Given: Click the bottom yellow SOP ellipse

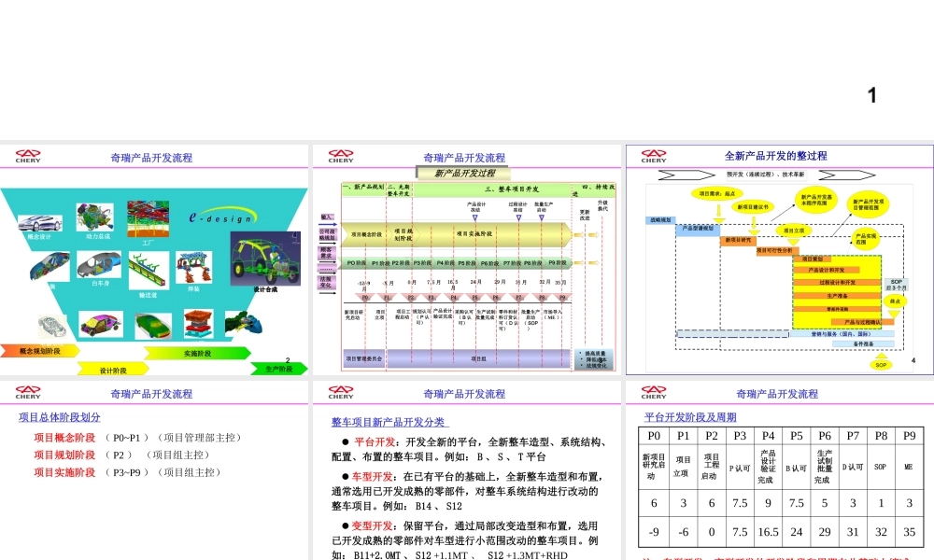Looking at the screenshot, I should pos(881,364).
